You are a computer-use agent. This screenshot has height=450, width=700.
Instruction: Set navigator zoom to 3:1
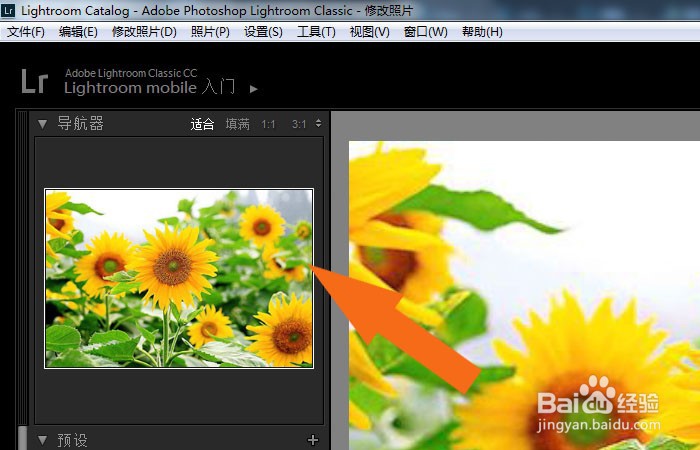[x=299, y=124]
